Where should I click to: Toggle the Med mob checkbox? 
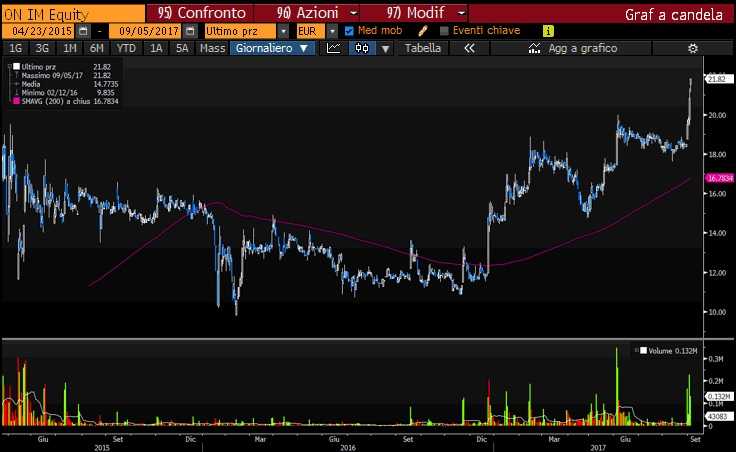click(x=349, y=31)
